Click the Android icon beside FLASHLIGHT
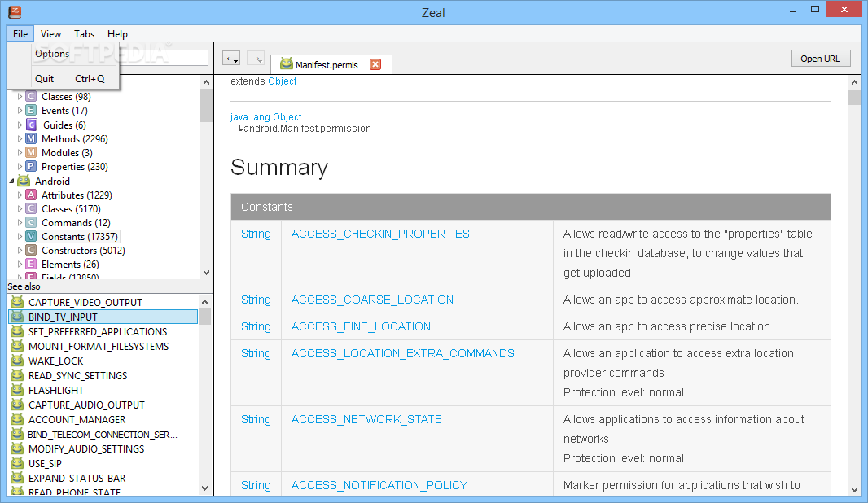The image size is (868, 503). pos(18,390)
